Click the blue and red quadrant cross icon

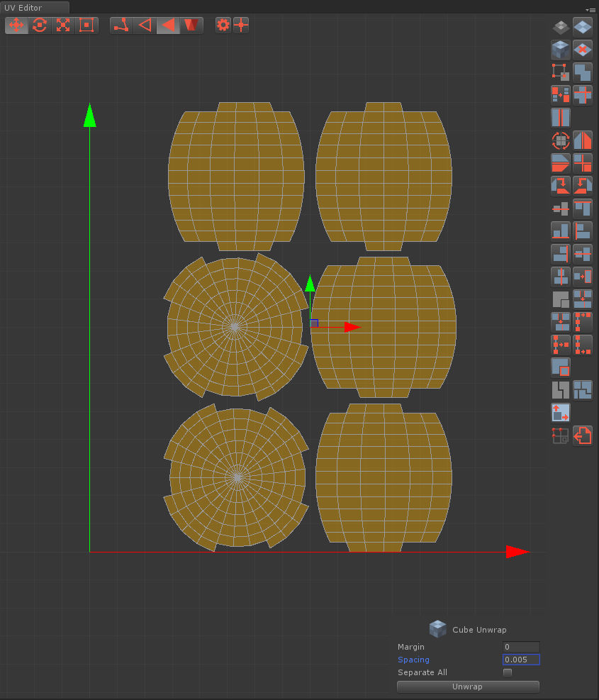coord(583,163)
